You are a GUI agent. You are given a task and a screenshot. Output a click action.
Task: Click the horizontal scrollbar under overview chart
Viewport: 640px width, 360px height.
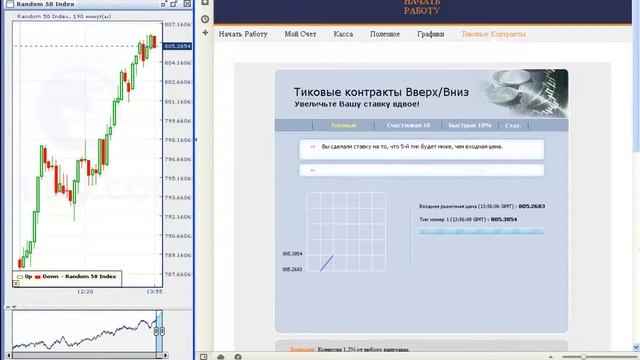[x=86, y=356]
